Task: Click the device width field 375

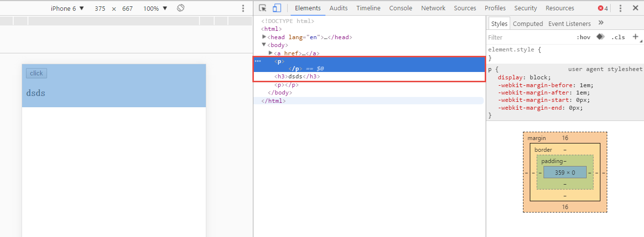Action: 100,8
